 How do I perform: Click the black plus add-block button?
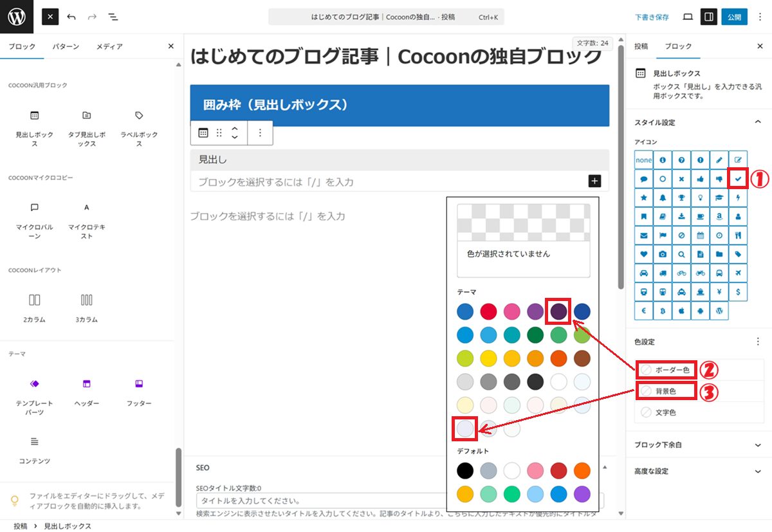click(x=594, y=181)
